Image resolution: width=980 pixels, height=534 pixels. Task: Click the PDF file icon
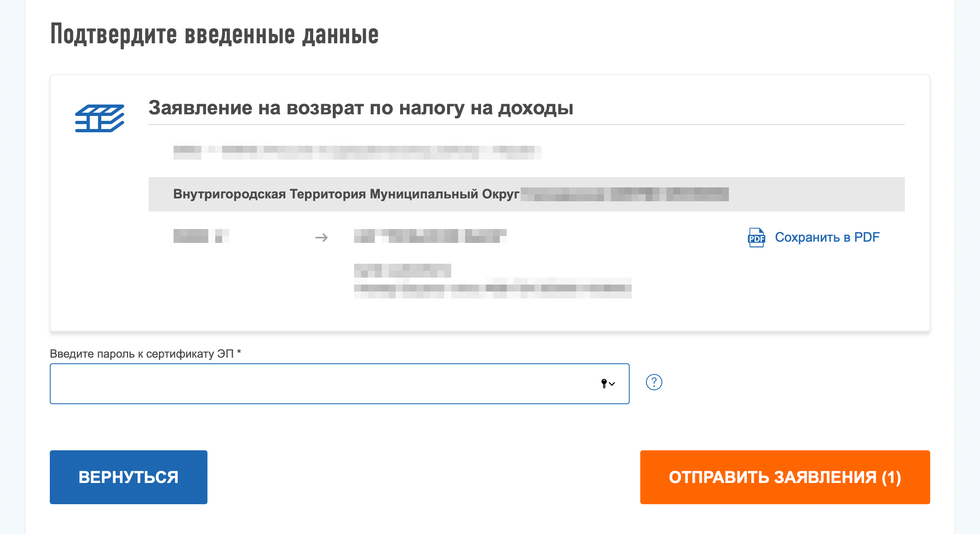pos(756,238)
